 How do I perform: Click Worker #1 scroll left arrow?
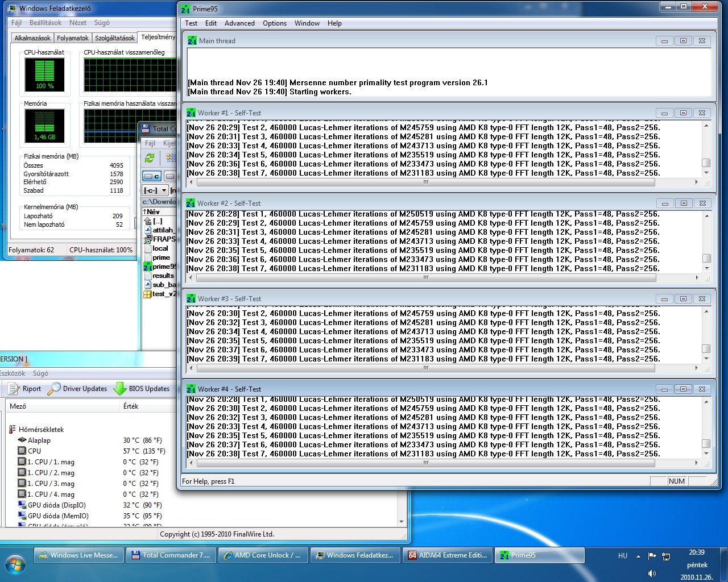tap(191, 182)
